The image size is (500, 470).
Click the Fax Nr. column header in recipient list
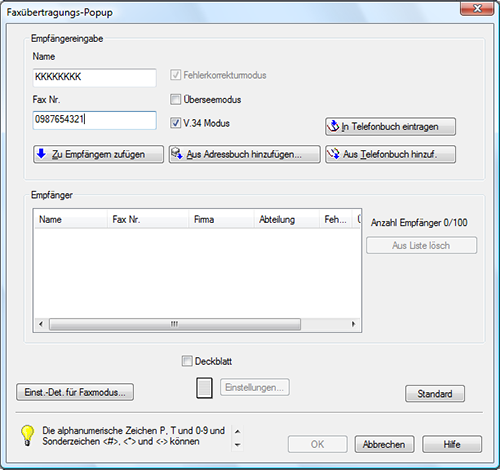[148, 219]
